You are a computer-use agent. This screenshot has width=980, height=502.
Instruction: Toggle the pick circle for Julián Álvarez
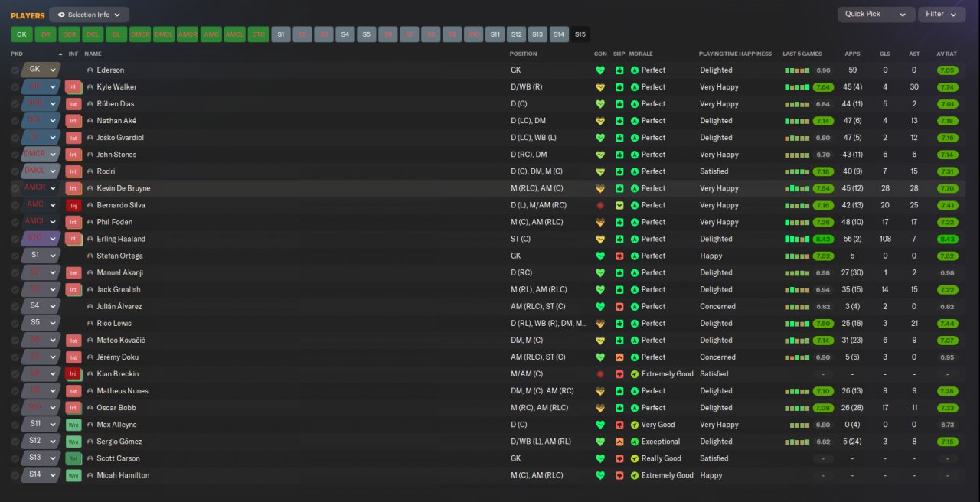15,307
